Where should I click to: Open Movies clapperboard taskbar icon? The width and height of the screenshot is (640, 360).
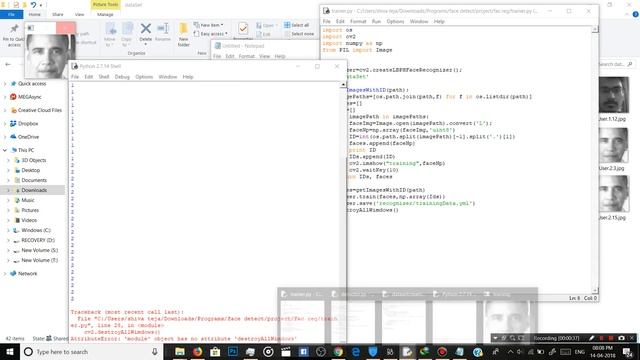click(286, 351)
